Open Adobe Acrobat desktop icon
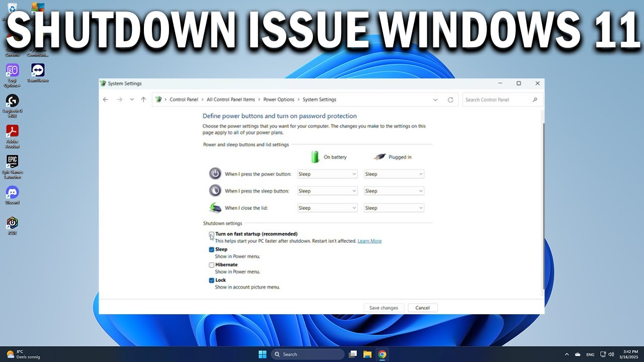Screen dimensions: 644x362 (12, 136)
